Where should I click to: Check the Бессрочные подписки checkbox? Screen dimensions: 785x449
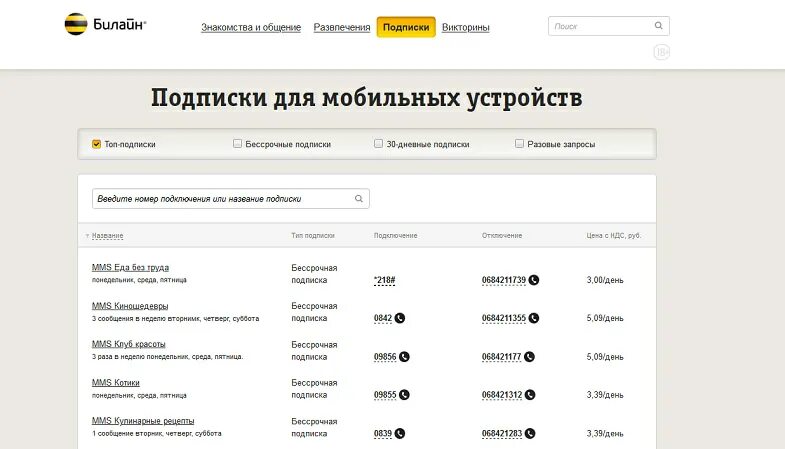click(x=237, y=144)
